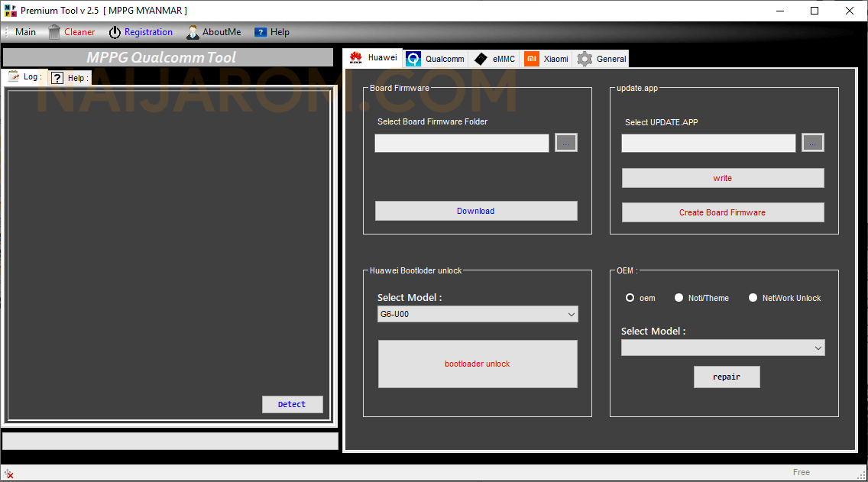Click Create Board Firmware button
The image size is (868, 482).
click(x=722, y=212)
